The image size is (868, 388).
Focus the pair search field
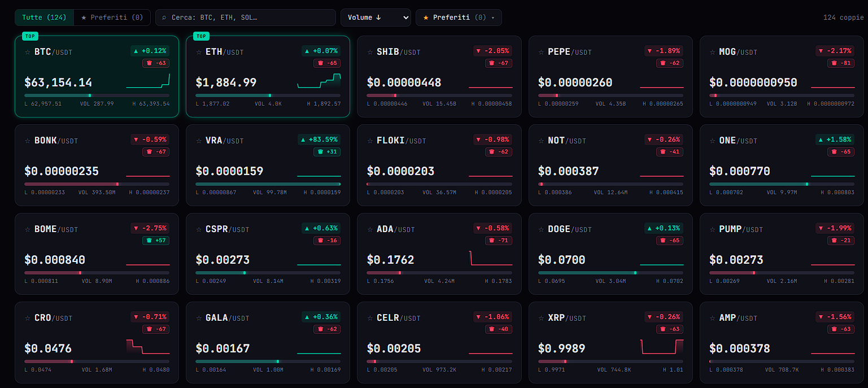click(246, 18)
